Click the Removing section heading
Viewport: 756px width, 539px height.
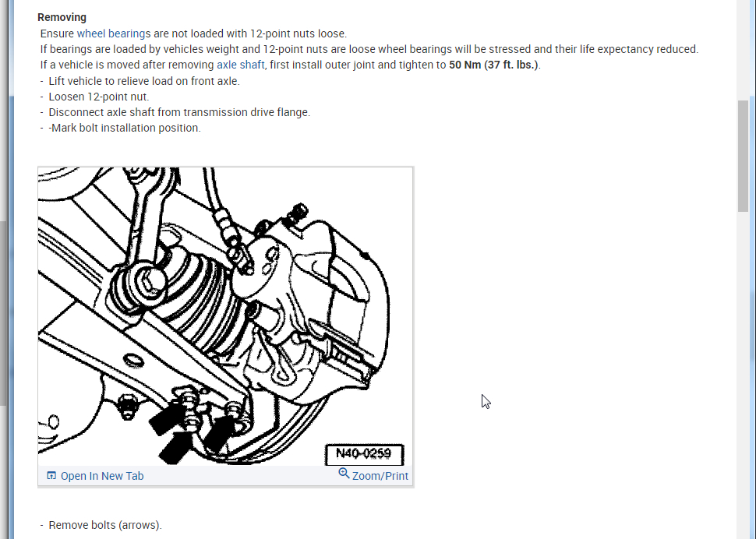coord(62,17)
